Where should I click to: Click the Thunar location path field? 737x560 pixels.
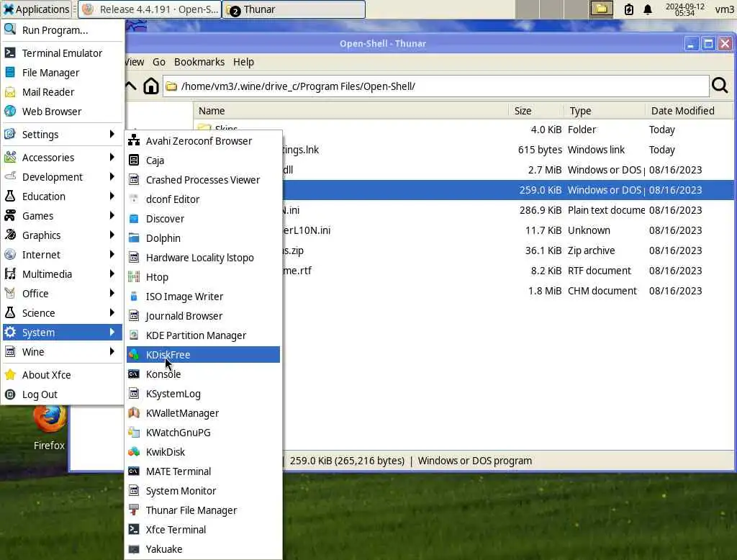tap(436, 86)
